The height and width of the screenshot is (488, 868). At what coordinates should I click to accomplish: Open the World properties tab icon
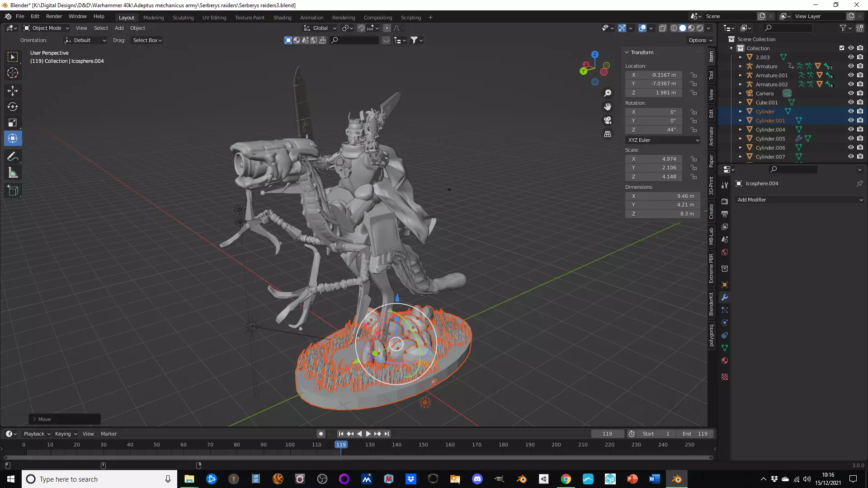click(x=725, y=252)
